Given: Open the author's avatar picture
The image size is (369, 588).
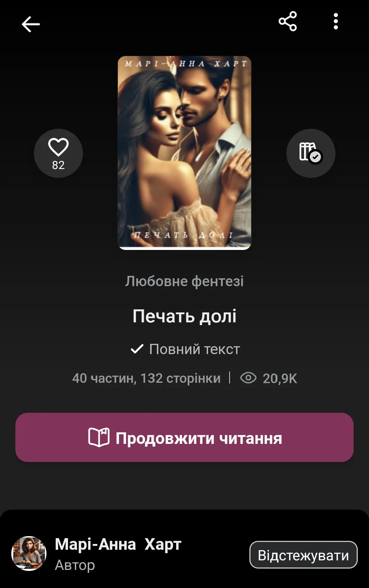Looking at the screenshot, I should coord(29,554).
